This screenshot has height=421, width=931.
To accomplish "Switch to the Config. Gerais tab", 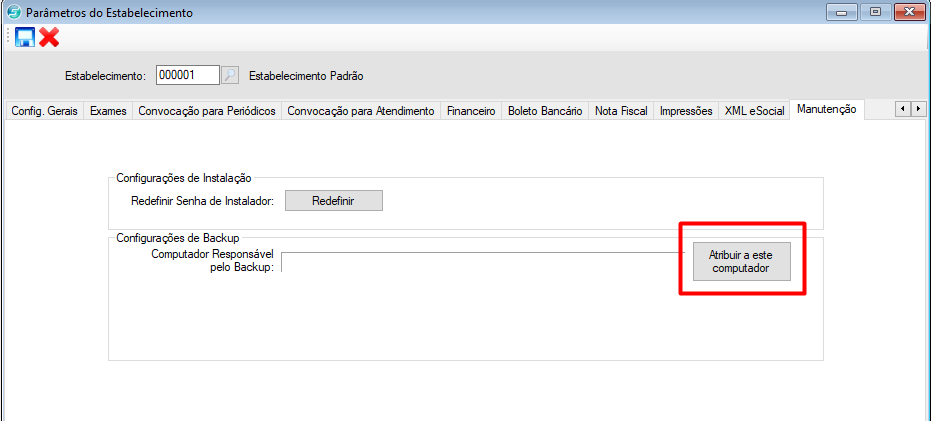I will 43,111.
